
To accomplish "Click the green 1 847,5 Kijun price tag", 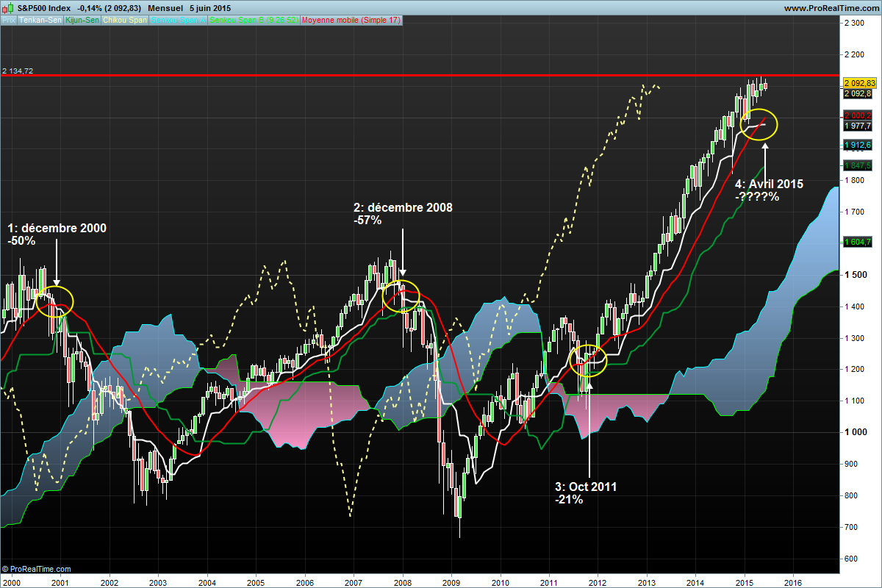I will click(x=857, y=165).
